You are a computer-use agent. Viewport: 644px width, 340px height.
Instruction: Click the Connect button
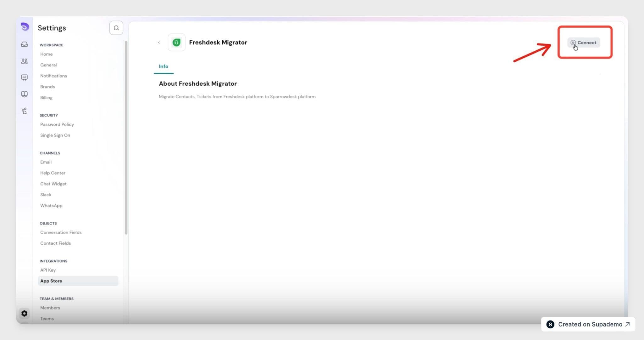[584, 42]
